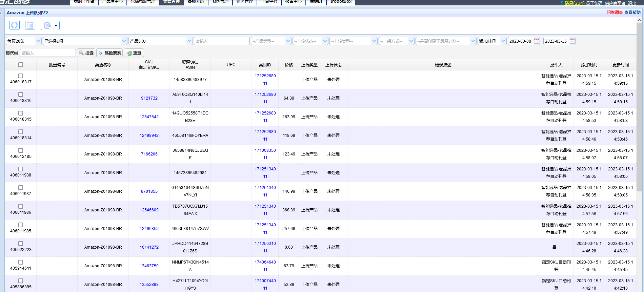Open SKU link 12547642
The image size is (644, 292).
(149, 117)
